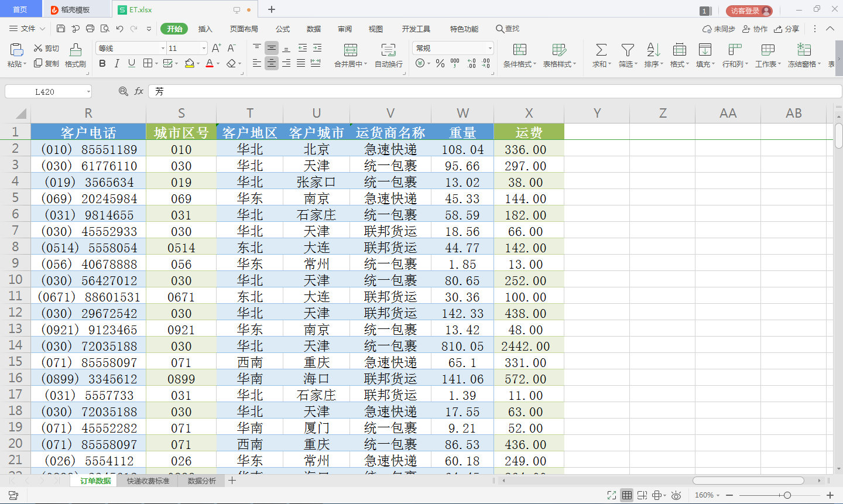Expand the 文件 menu arrow
The image size is (843, 504).
[42, 29]
